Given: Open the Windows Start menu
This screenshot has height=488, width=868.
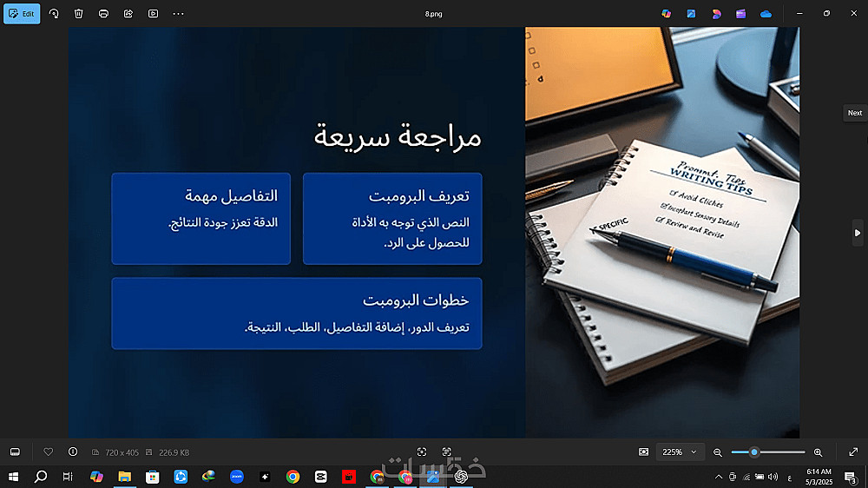Looking at the screenshot, I should click(x=13, y=477).
